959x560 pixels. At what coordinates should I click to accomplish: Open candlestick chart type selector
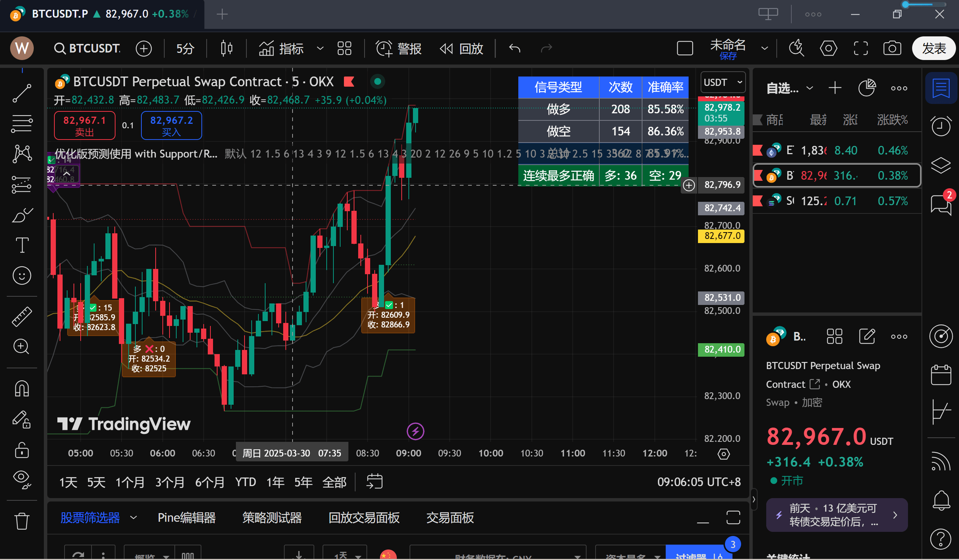(x=227, y=48)
